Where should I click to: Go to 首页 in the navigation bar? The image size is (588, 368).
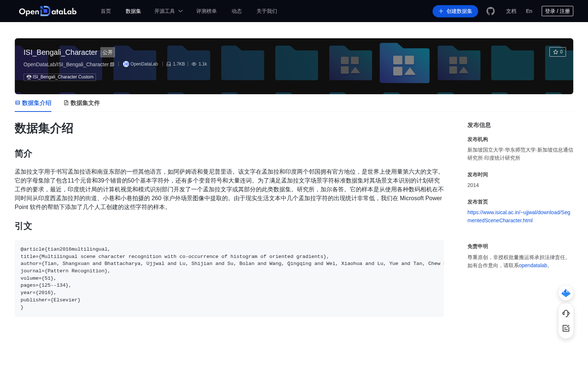coord(106,11)
